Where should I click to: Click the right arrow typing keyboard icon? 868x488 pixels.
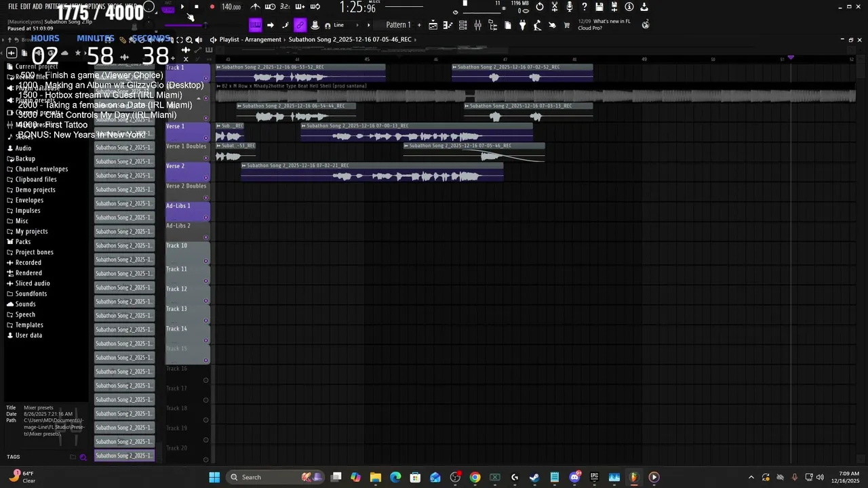click(x=271, y=25)
